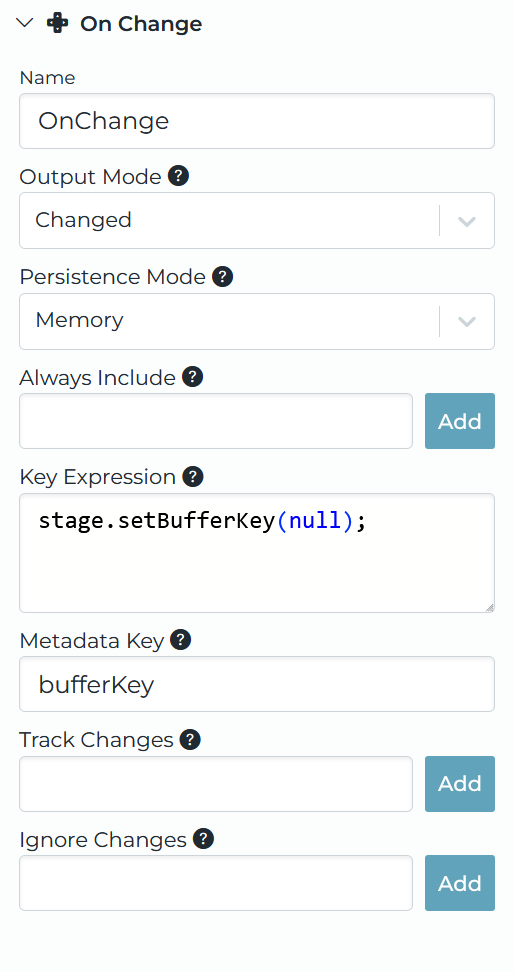Click the On Change stage icon

point(58,24)
